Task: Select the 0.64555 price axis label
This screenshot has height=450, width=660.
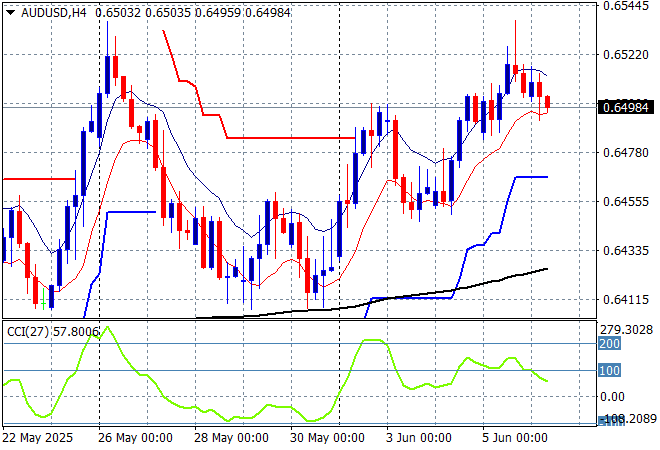Action: click(x=627, y=202)
